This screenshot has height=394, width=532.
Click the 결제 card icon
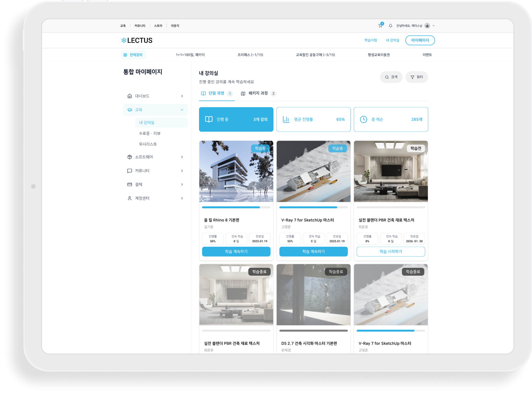tap(130, 184)
